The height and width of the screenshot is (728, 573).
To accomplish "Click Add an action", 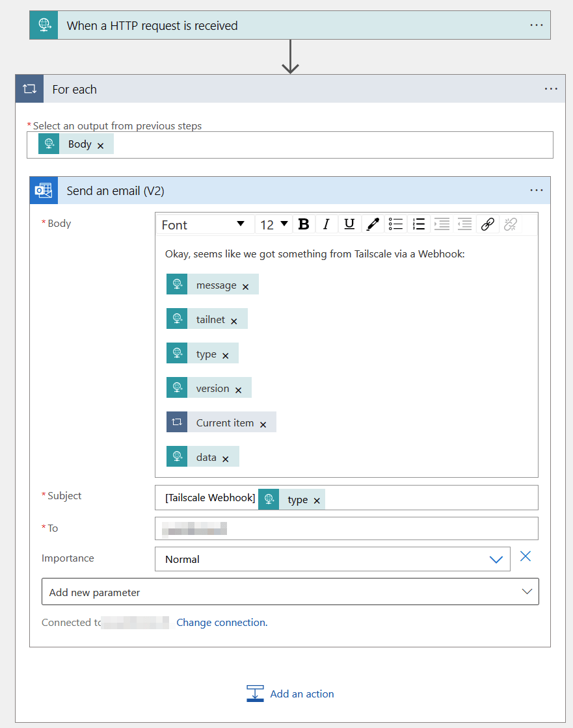I will (291, 694).
